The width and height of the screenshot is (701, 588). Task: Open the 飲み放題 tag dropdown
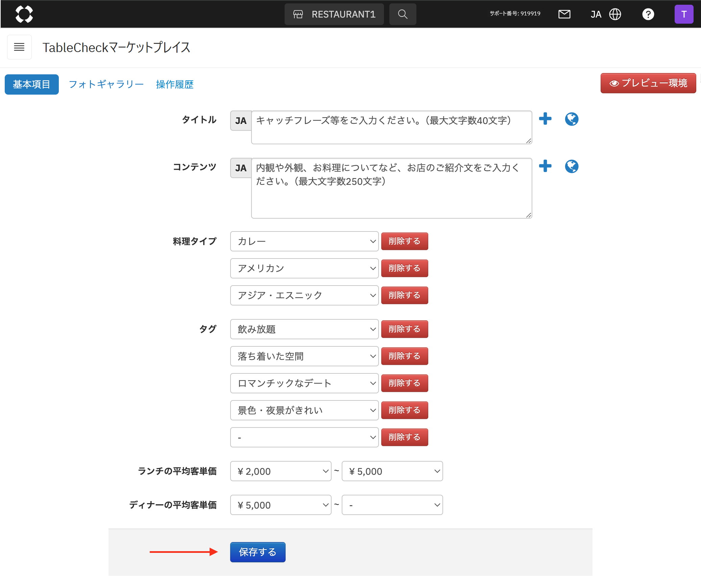304,329
